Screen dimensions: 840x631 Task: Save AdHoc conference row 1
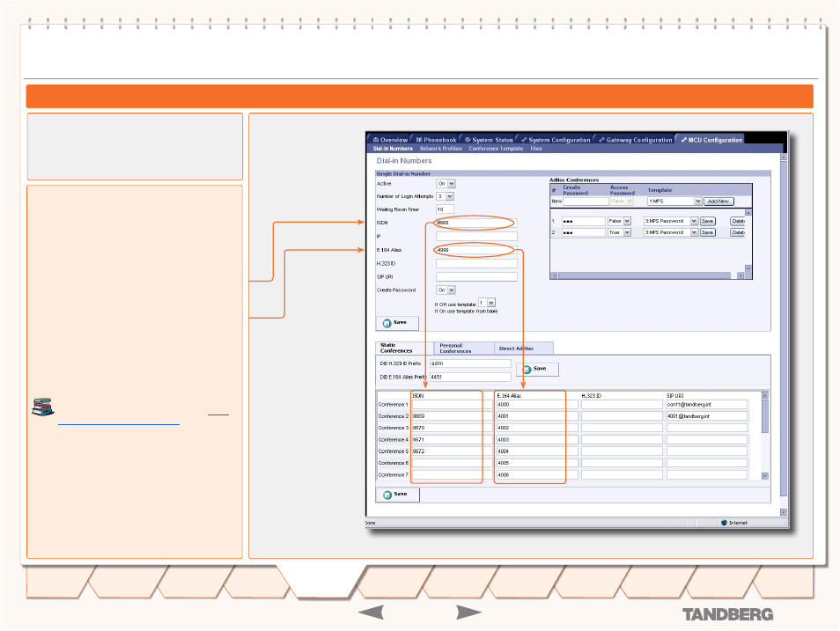coord(708,221)
